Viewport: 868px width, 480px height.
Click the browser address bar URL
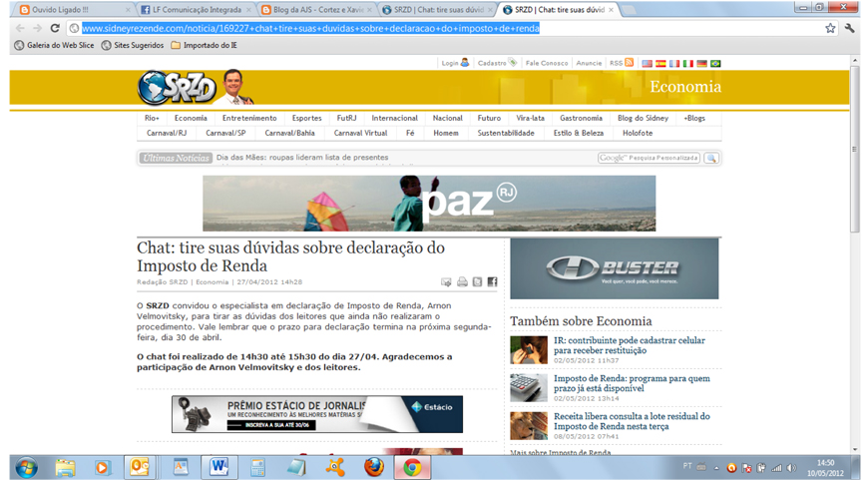[310, 28]
